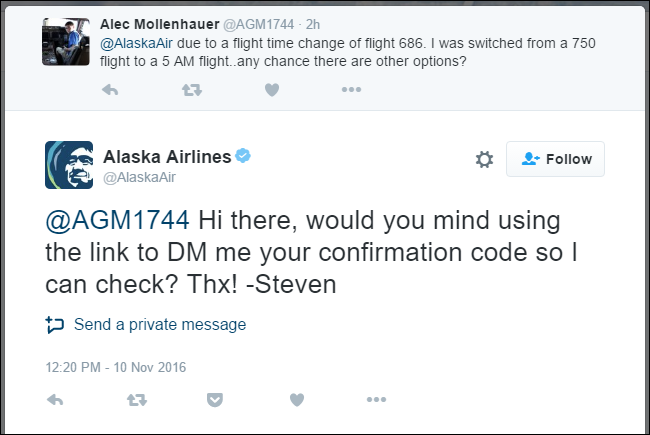Open more options on Alec's tweet

point(351,90)
